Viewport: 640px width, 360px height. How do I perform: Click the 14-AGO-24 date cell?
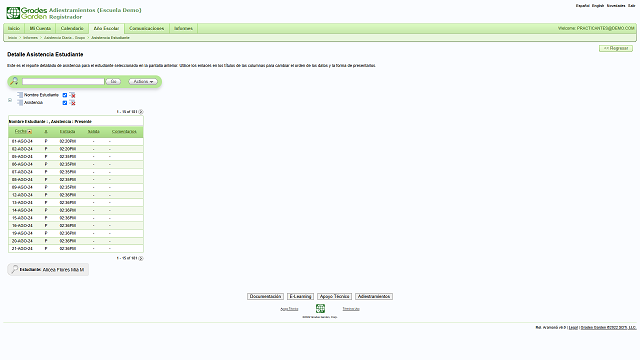(22, 210)
